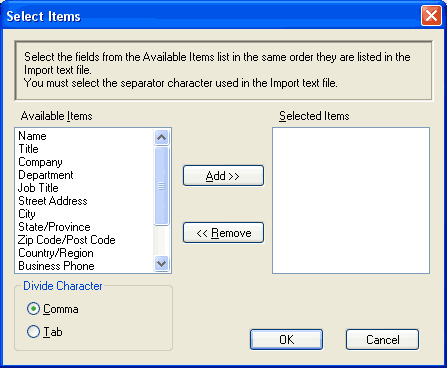Click the Add >> button
This screenshot has width=447, height=368.
click(x=223, y=176)
